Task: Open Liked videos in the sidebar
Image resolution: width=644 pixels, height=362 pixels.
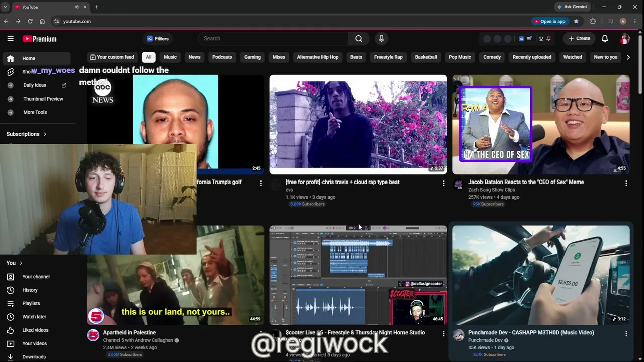Action: coord(35,330)
